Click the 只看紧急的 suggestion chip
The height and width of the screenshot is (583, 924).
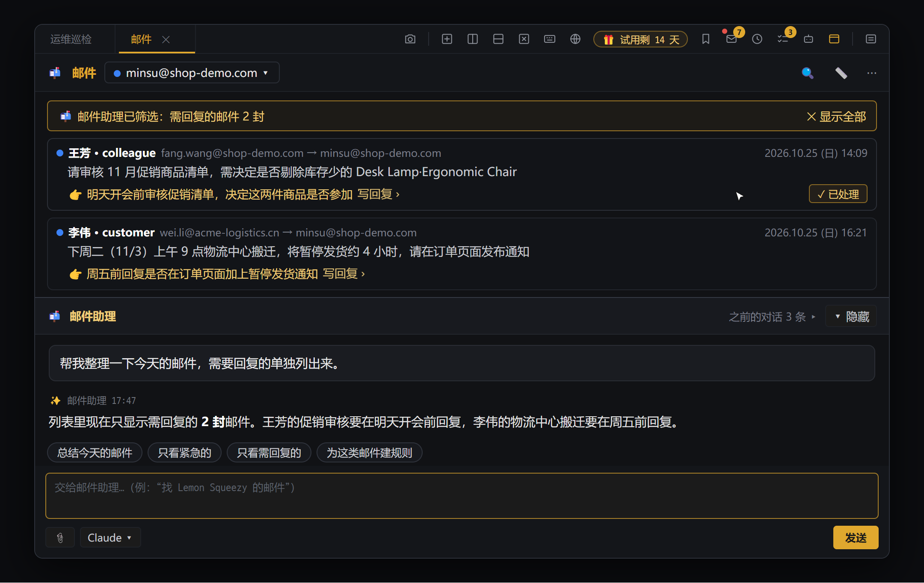coord(184,453)
